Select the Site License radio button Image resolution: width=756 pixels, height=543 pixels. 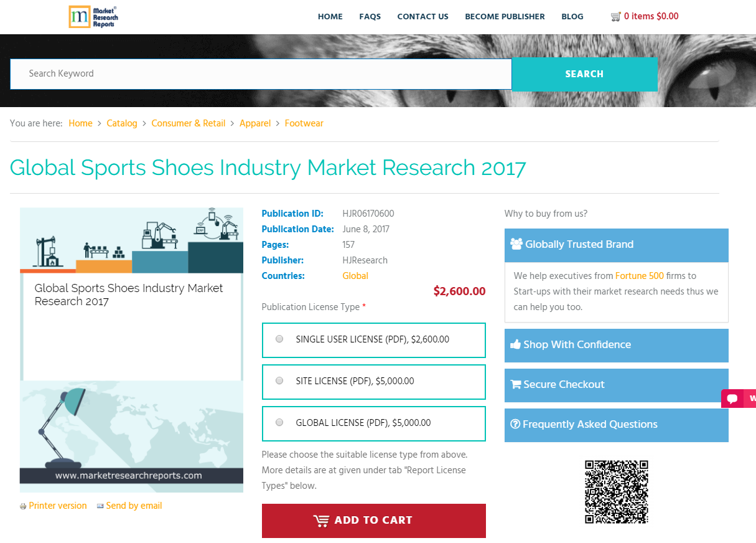click(x=279, y=380)
